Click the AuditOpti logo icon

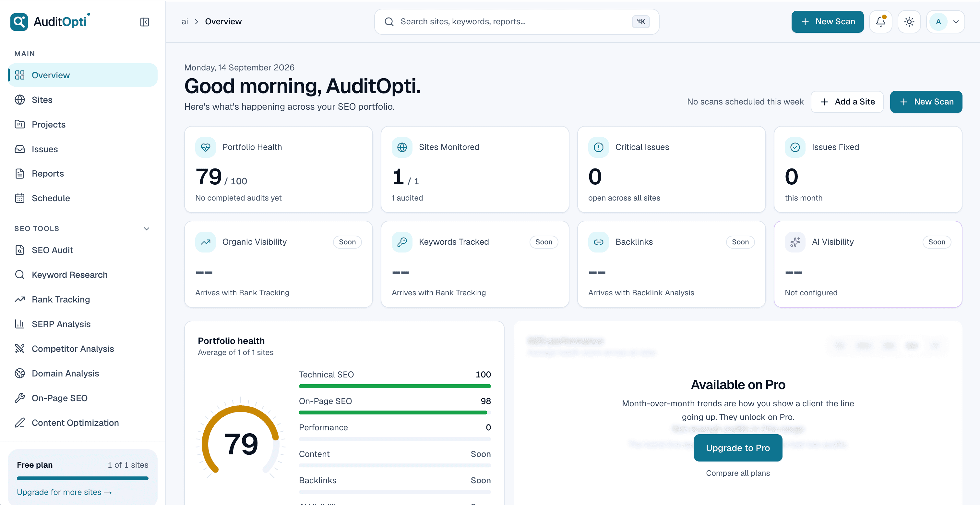(x=19, y=22)
